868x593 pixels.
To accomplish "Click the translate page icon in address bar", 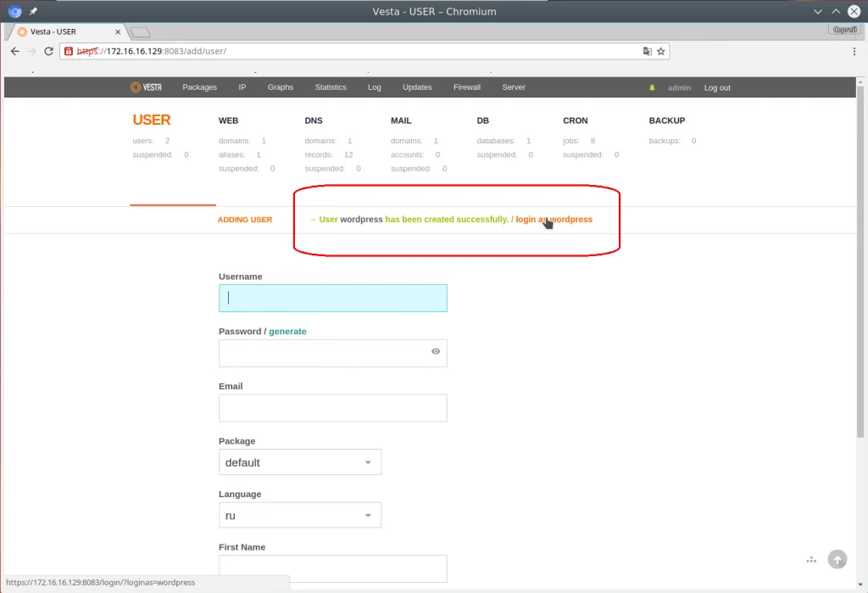I will (647, 51).
